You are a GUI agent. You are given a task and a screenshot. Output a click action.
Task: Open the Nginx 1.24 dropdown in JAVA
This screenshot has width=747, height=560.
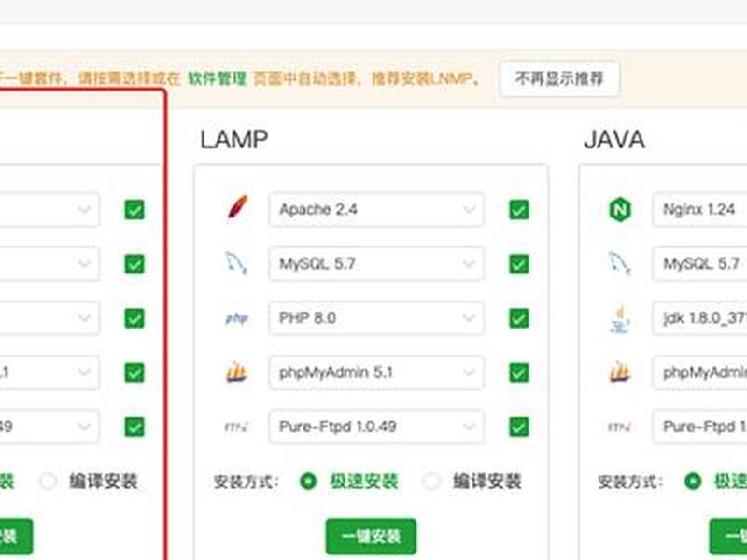coord(699,209)
